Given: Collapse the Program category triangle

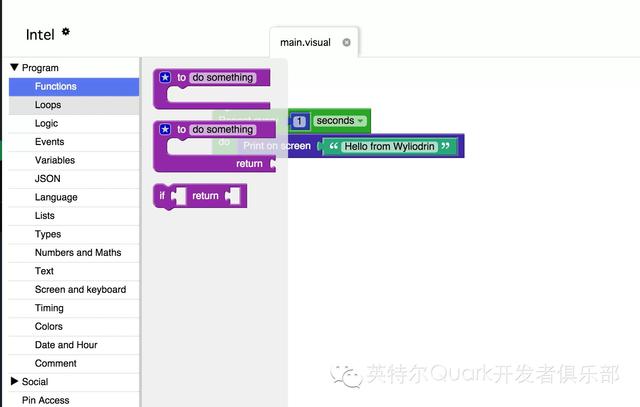Looking at the screenshot, I should (x=14, y=67).
